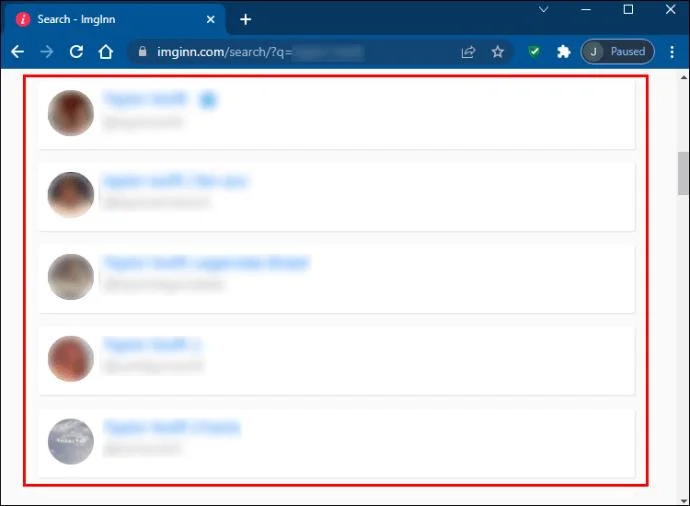This screenshot has height=506, width=690.
Task: Open the second result's name link
Action: click(176, 181)
